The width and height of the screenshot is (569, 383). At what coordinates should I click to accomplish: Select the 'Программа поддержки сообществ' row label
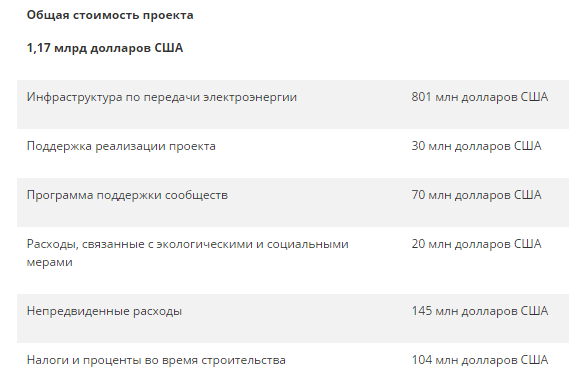click(x=127, y=195)
